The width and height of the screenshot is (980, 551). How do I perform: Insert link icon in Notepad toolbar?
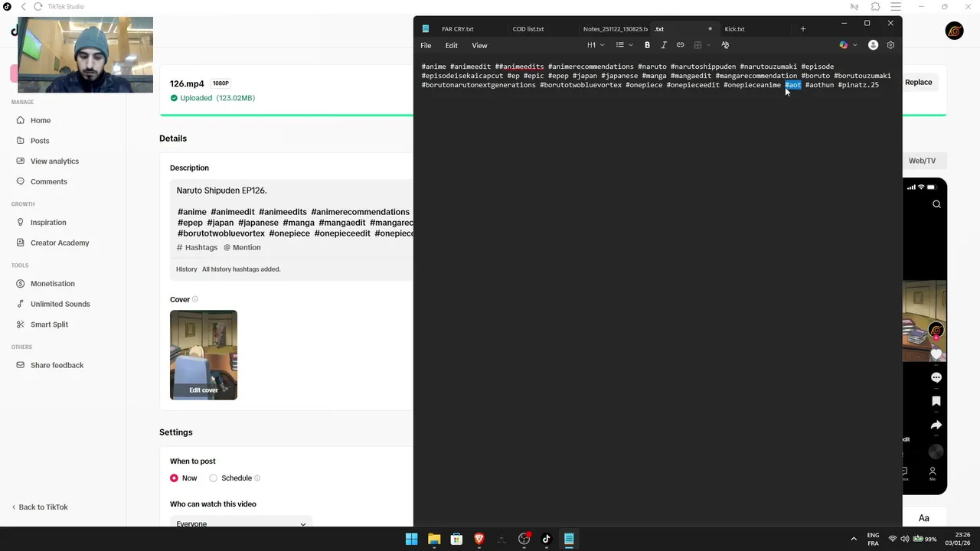pyautogui.click(x=680, y=45)
